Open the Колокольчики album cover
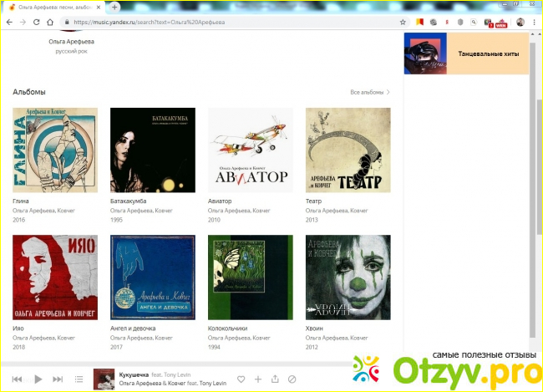Screen dimensions: 543x392 pyautogui.click(x=251, y=277)
